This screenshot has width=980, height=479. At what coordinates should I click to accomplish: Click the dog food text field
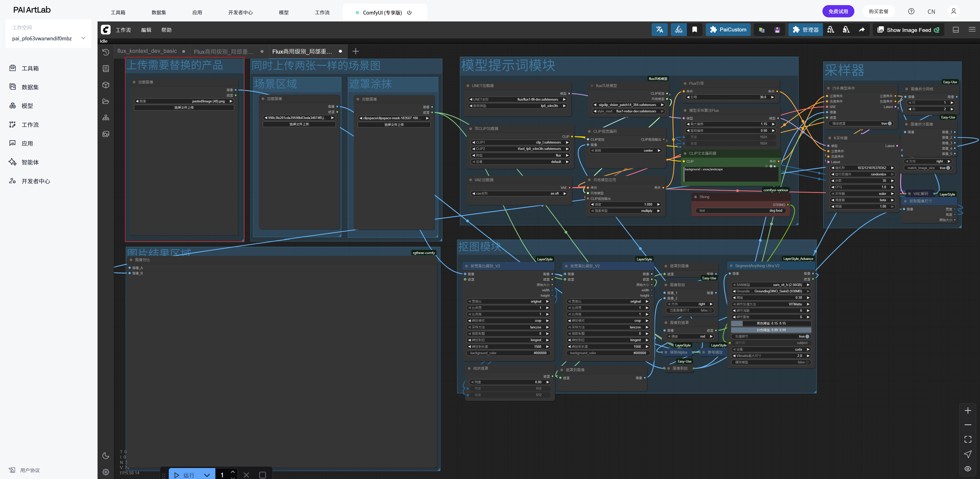click(739, 210)
